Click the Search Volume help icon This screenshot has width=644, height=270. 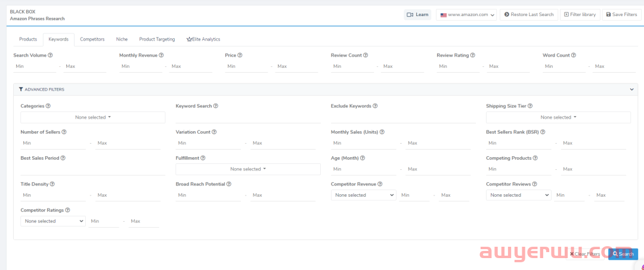50,55
